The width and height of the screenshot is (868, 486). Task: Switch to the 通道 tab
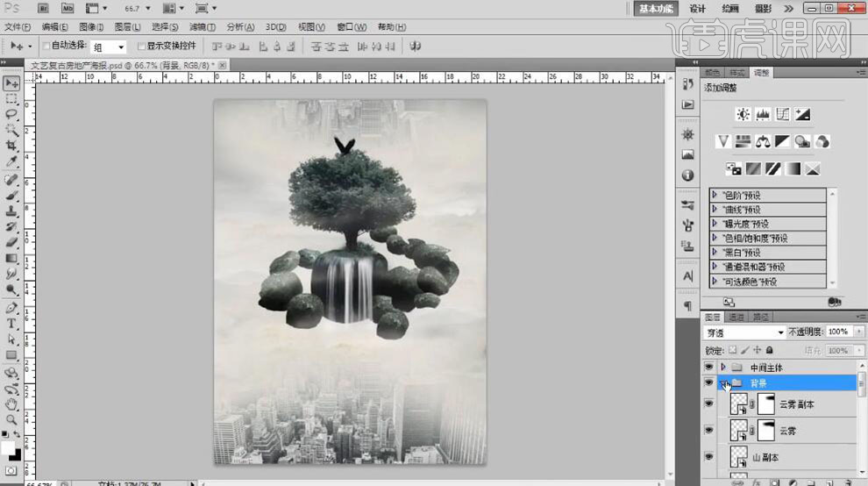(x=736, y=317)
